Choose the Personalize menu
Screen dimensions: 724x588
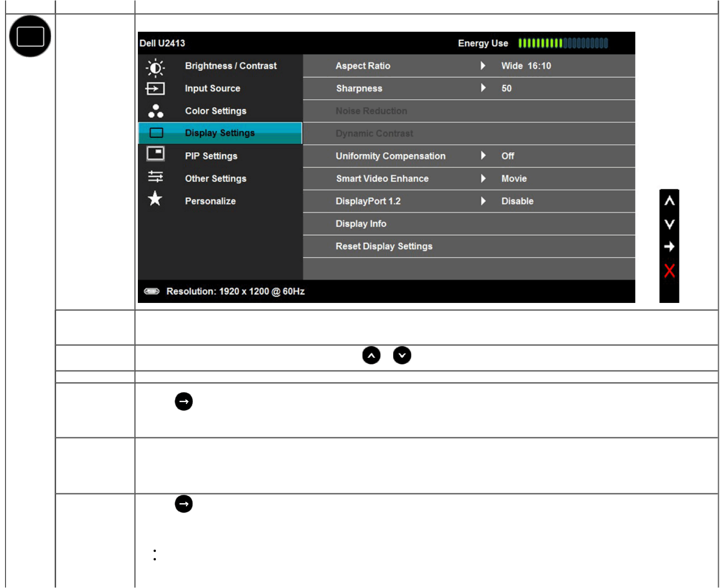220,201
